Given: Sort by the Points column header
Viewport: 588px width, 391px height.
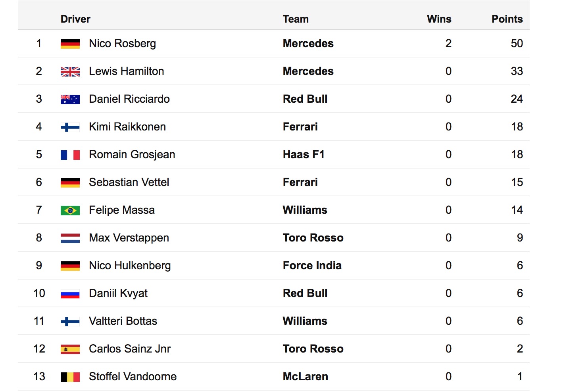Looking at the screenshot, I should (x=507, y=19).
